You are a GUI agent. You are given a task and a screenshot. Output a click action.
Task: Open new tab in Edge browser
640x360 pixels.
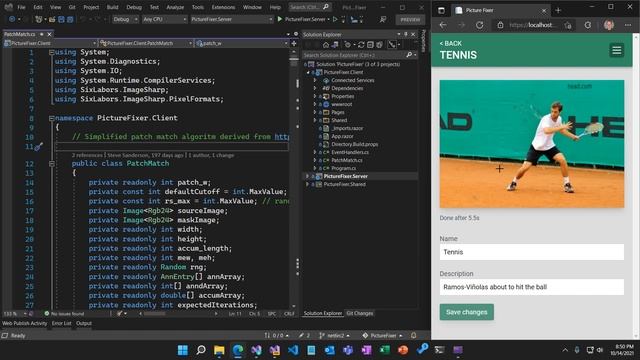[558, 10]
